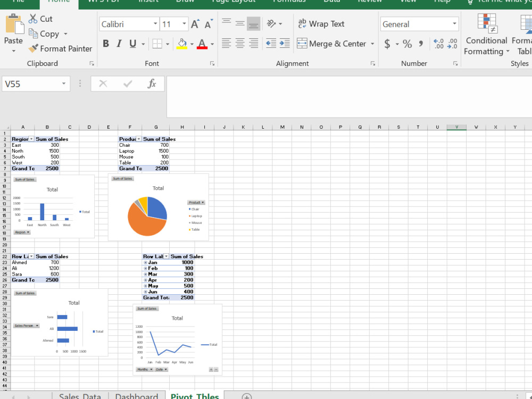Open Clipboard dialog launcher
This screenshot has width=532, height=399.
tap(92, 63)
